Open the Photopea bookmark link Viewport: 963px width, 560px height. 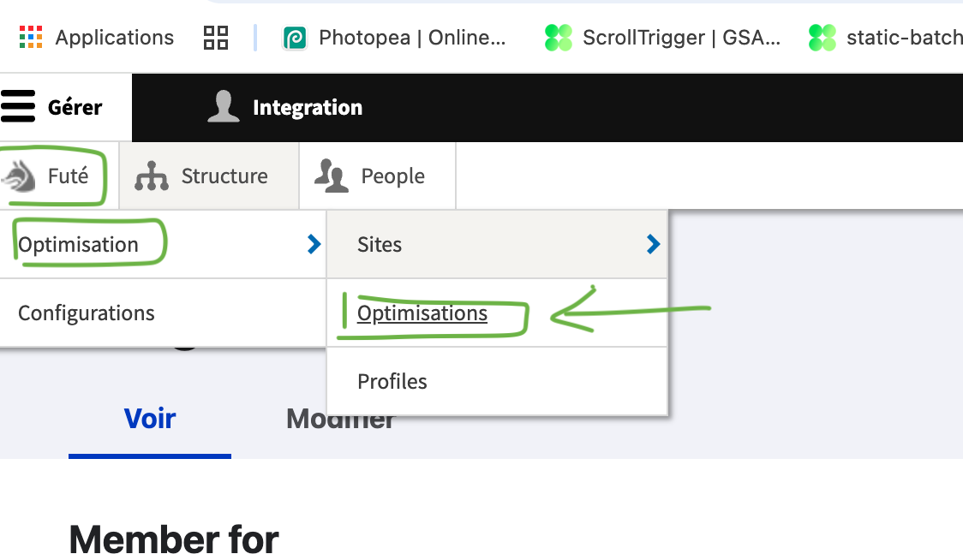412,38
